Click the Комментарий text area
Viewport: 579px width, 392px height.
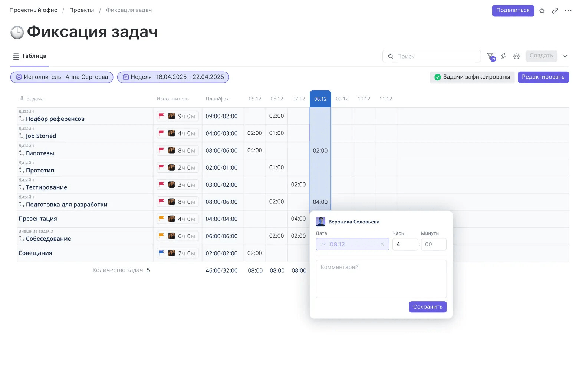click(381, 279)
